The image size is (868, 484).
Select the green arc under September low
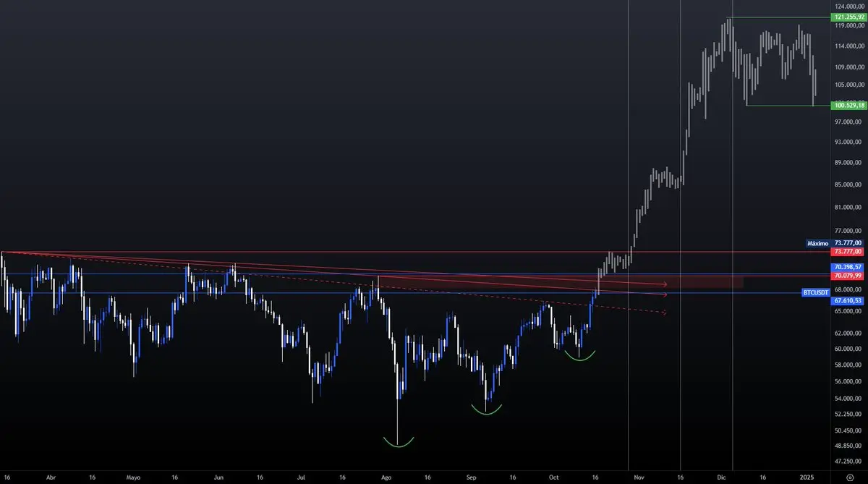487,410
